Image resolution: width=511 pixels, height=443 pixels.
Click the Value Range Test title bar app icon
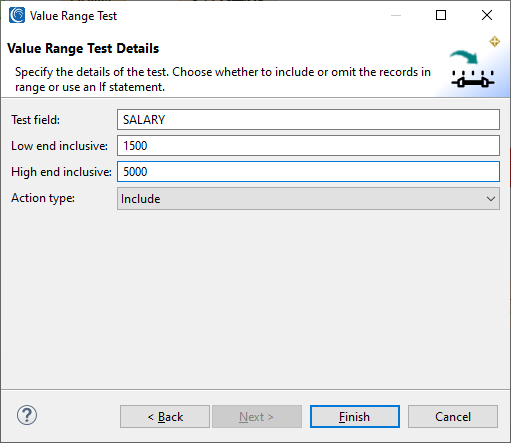17,15
